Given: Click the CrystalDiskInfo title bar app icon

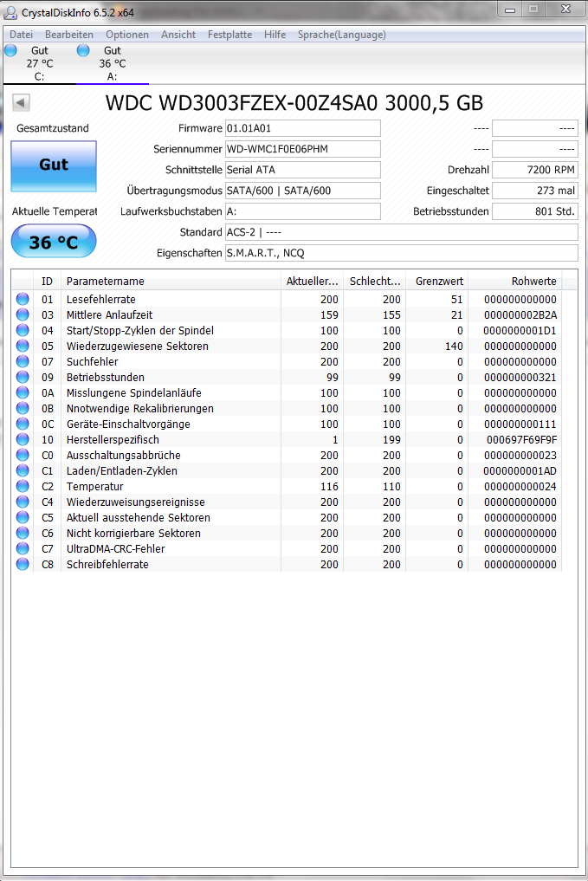Looking at the screenshot, I should coord(10,12).
